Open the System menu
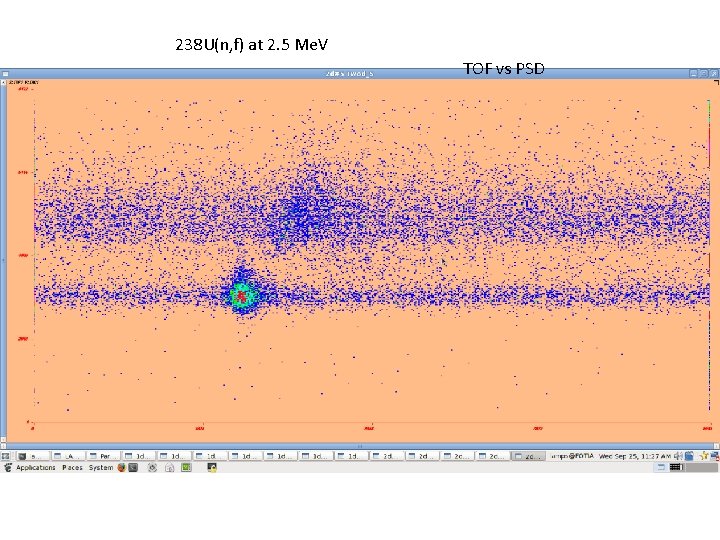The width and height of the screenshot is (720, 540). 101,467
